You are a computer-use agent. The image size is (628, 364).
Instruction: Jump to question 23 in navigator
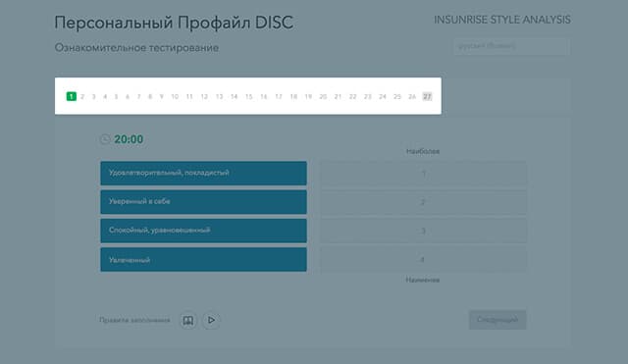click(x=368, y=96)
